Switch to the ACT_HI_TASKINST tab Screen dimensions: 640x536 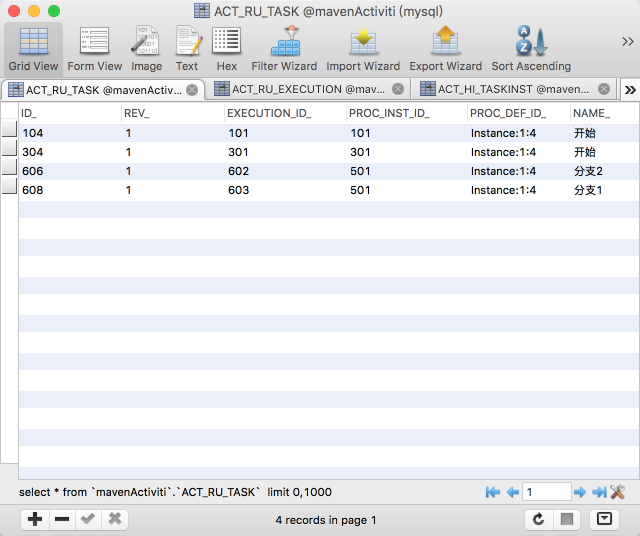click(505, 89)
